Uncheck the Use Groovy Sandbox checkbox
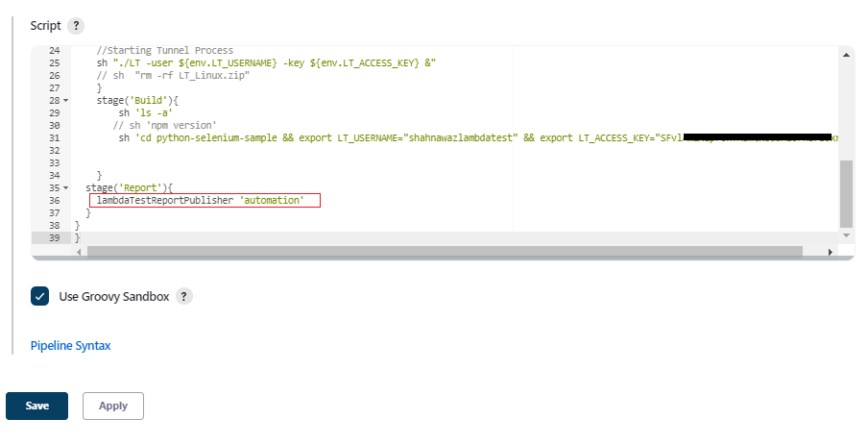This screenshot has width=868, height=444. pyautogui.click(x=39, y=296)
